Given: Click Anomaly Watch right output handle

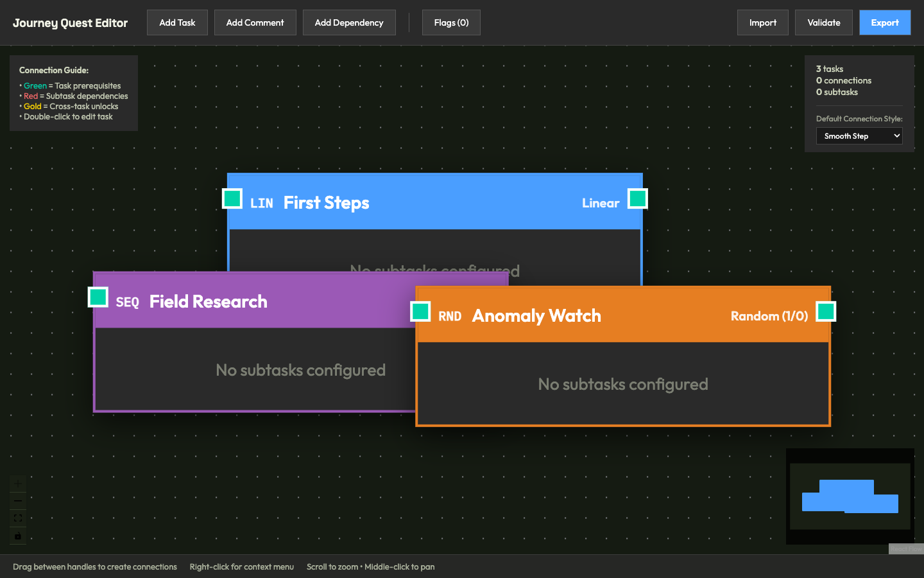Looking at the screenshot, I should [x=826, y=311].
